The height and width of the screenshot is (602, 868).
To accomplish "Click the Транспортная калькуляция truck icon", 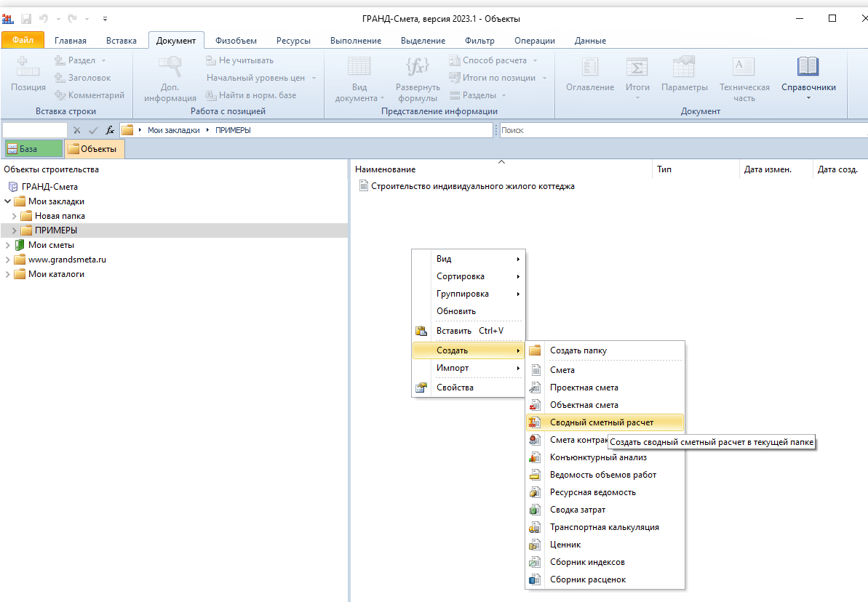I will click(534, 526).
